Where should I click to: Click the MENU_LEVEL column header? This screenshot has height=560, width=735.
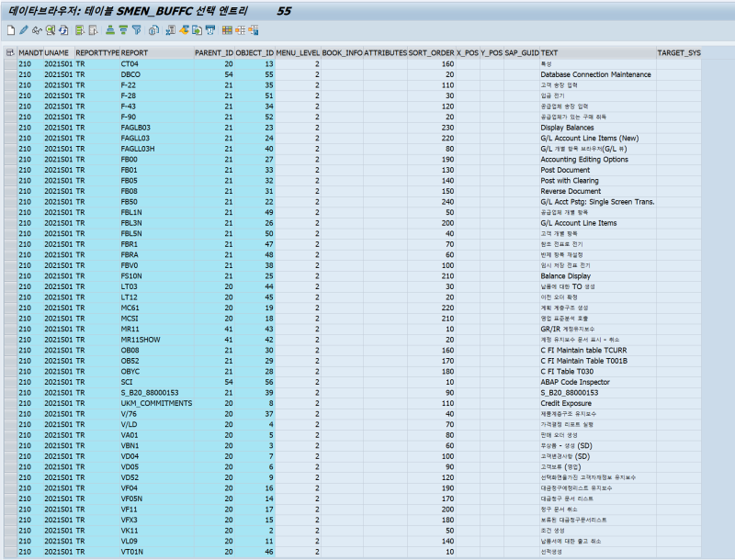[298, 53]
